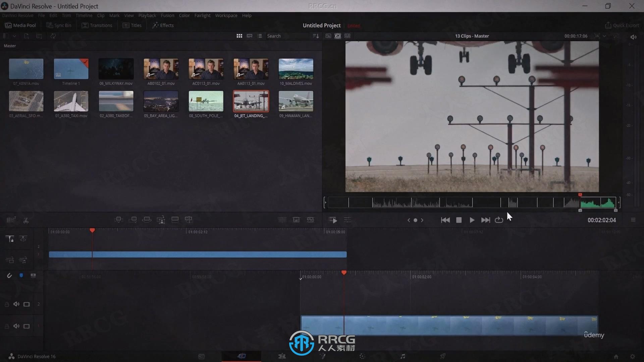Click the Source Overwrite icon
The width and height of the screenshot is (644, 362).
point(189,220)
